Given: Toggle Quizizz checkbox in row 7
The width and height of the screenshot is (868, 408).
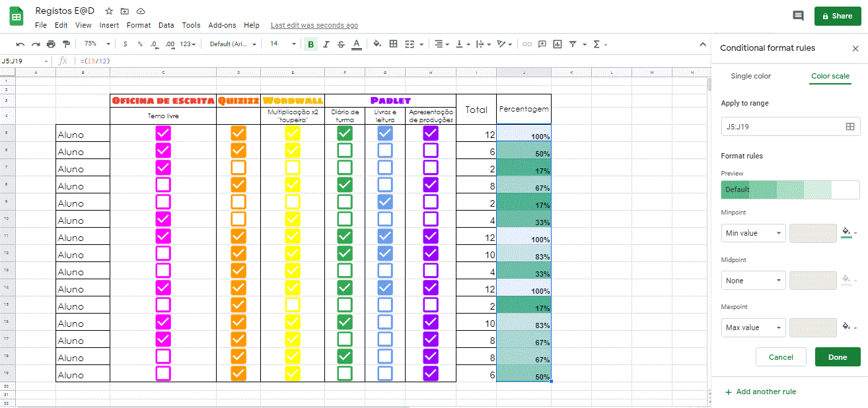Looking at the screenshot, I should [238, 168].
